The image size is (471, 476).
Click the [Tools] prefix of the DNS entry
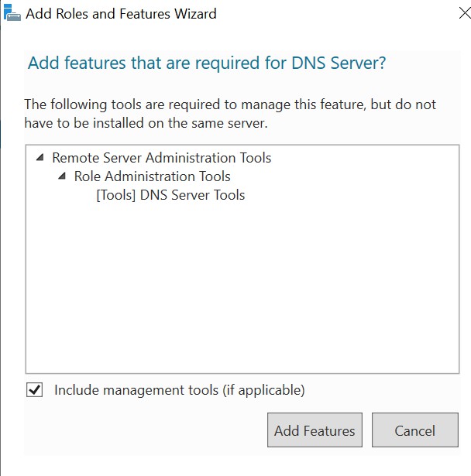point(115,195)
